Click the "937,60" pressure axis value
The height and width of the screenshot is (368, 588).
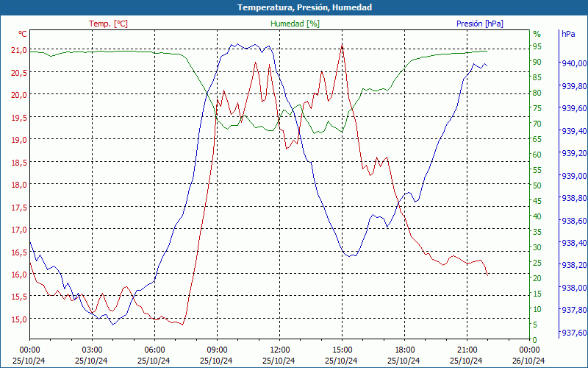574,333
